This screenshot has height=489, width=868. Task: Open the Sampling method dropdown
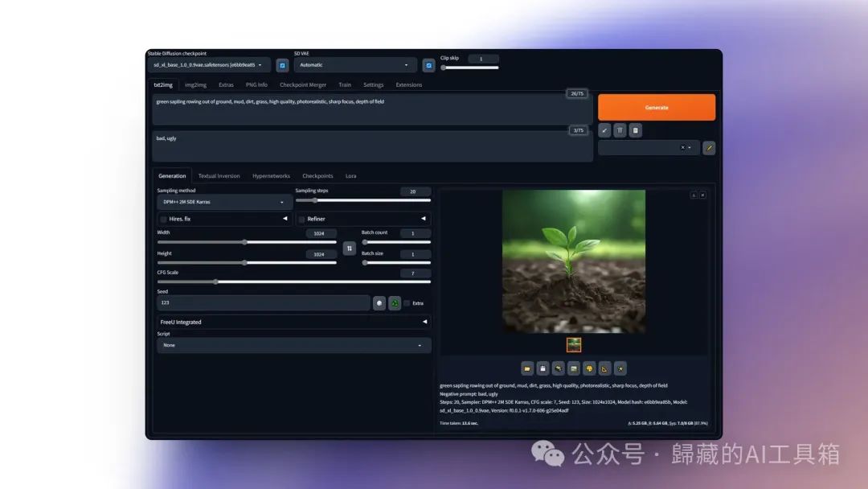tap(223, 202)
